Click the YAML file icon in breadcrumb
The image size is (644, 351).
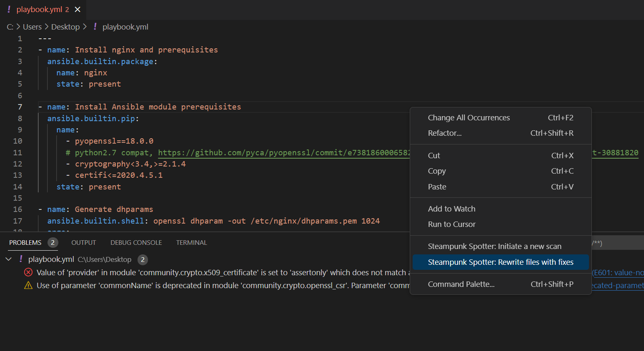tap(95, 27)
